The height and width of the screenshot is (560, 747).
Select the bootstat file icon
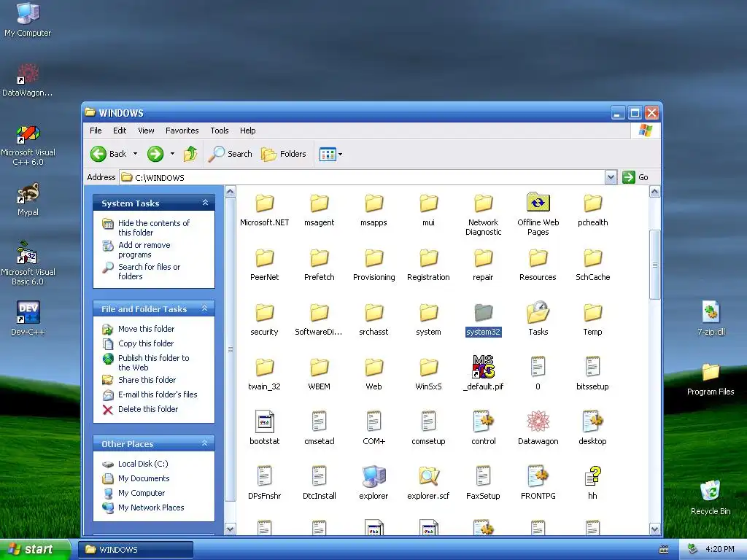(264, 421)
